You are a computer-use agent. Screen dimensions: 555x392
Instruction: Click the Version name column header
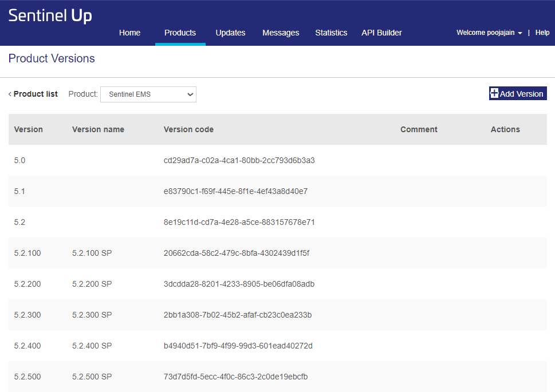(98, 129)
